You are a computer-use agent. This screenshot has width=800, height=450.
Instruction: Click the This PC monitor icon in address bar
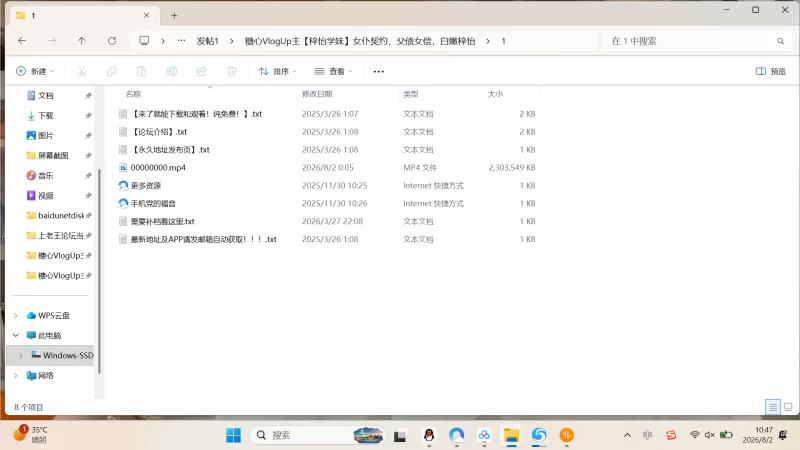pos(144,41)
